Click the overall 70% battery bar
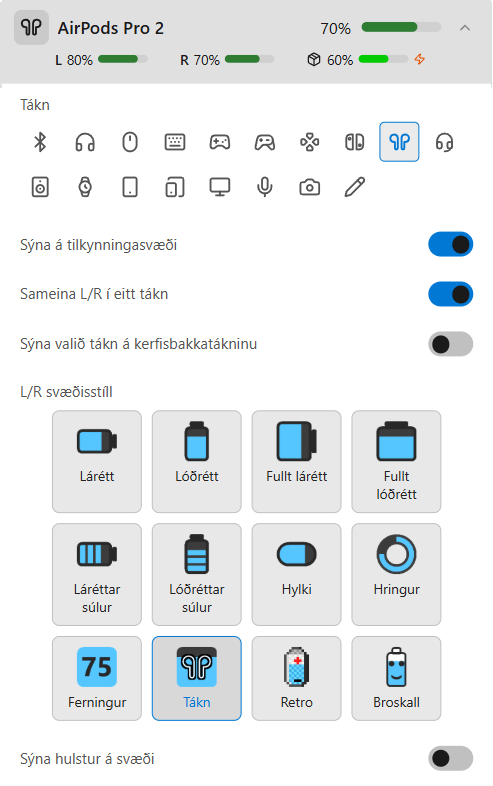 [401, 27]
